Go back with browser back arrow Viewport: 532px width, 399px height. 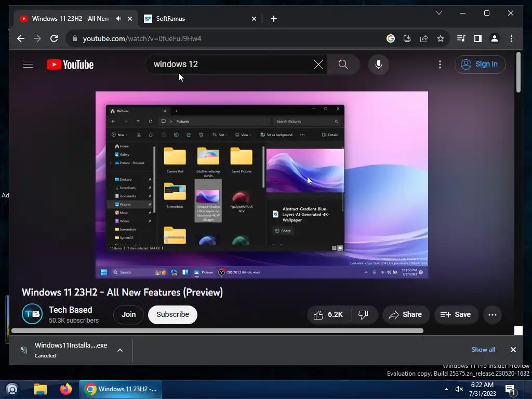[21, 38]
